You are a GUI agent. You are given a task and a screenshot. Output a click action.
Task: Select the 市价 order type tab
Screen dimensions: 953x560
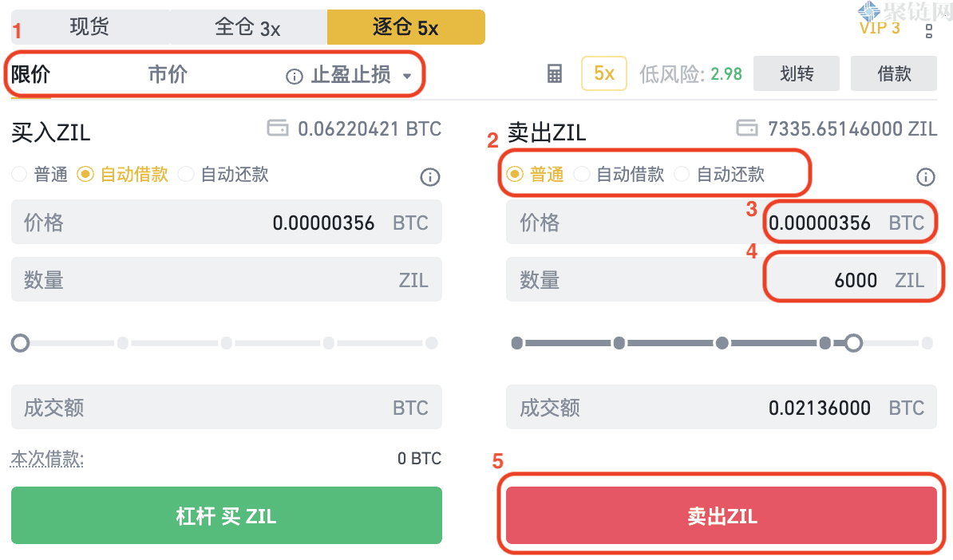[x=168, y=75]
